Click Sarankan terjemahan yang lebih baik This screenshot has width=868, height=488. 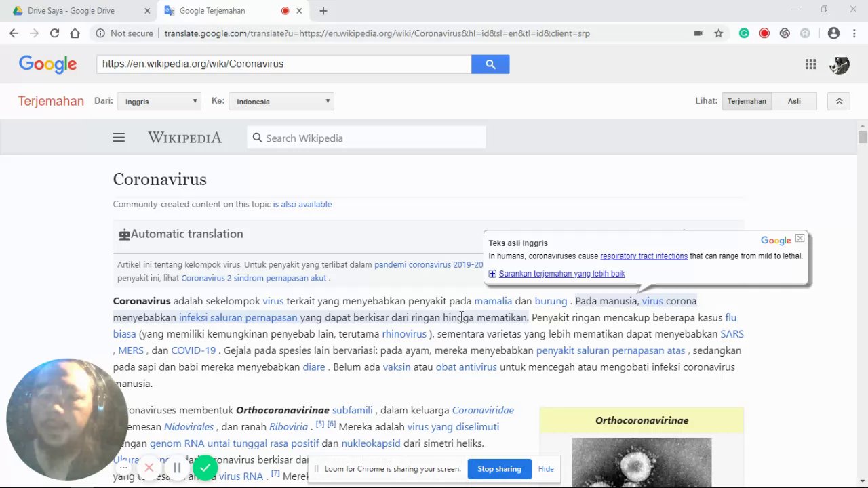[561, 274]
